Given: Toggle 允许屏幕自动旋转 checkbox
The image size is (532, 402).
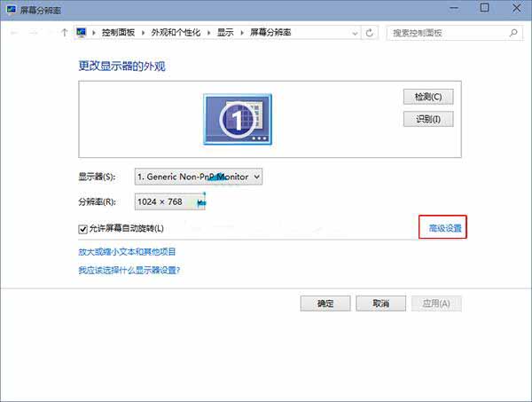Looking at the screenshot, I should coord(82,229).
